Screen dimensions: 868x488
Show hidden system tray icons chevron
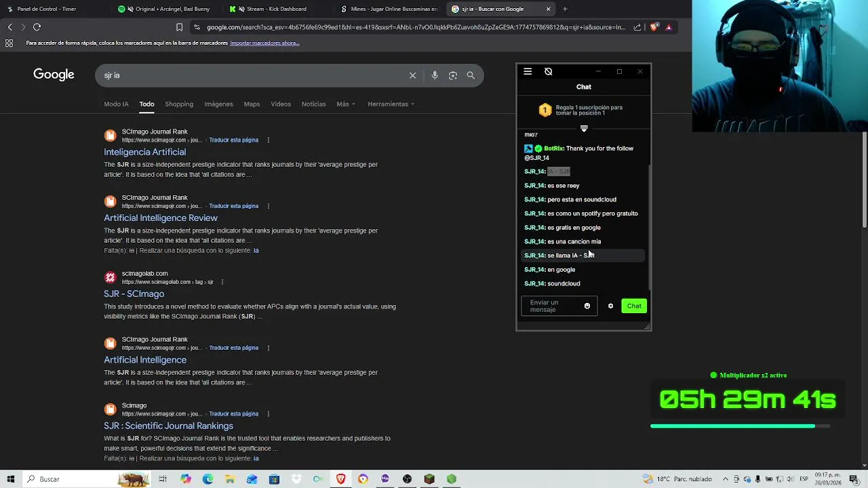725,479
